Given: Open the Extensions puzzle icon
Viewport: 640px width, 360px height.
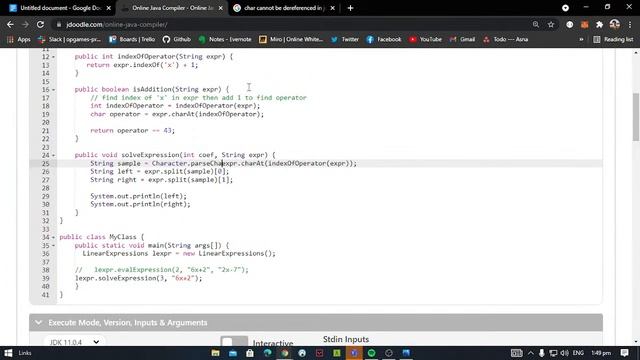Looking at the screenshot, I should (599, 24).
